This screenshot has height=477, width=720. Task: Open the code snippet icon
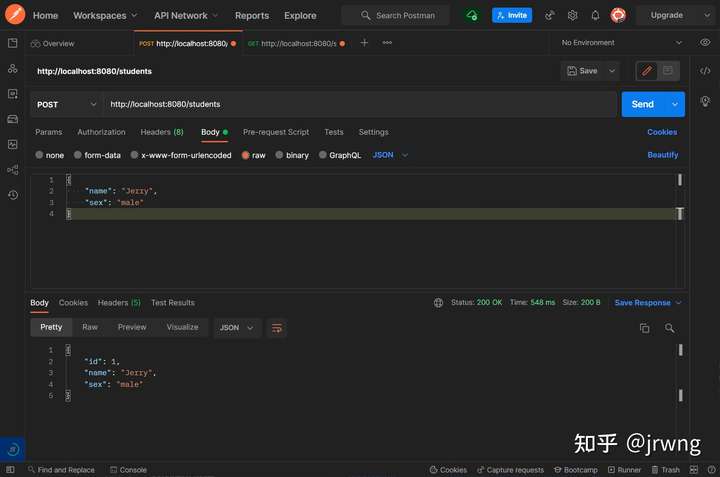705,71
